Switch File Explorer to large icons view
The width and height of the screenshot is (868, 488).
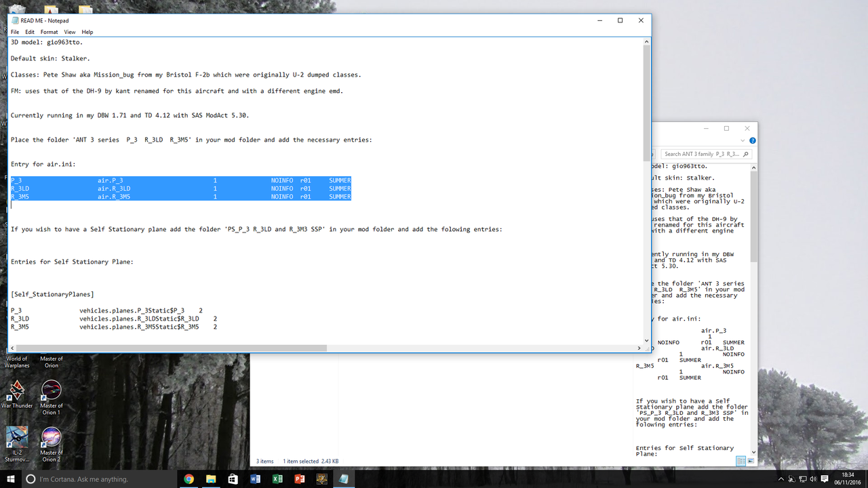(x=751, y=461)
